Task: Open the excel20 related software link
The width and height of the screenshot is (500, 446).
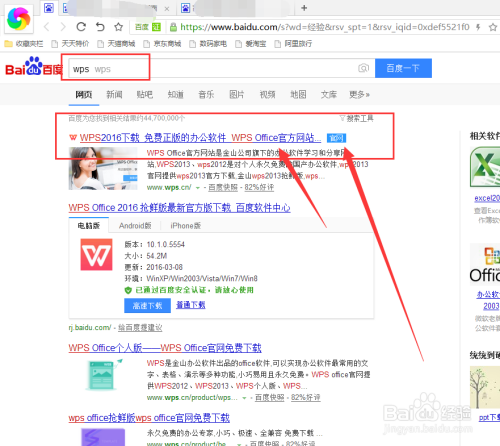Action: click(487, 198)
